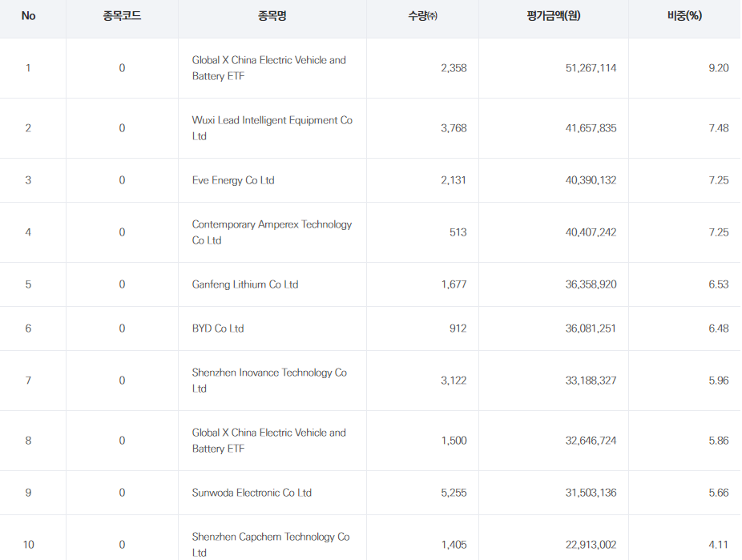The image size is (742, 560).
Task: Click the 종목코드 column header
Action: (122, 15)
